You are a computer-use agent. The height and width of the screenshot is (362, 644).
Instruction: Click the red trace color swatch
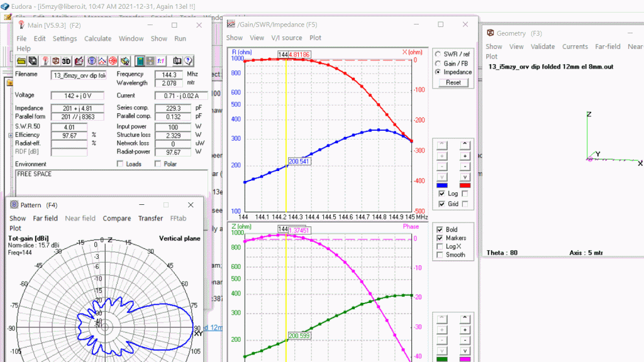pos(465,185)
